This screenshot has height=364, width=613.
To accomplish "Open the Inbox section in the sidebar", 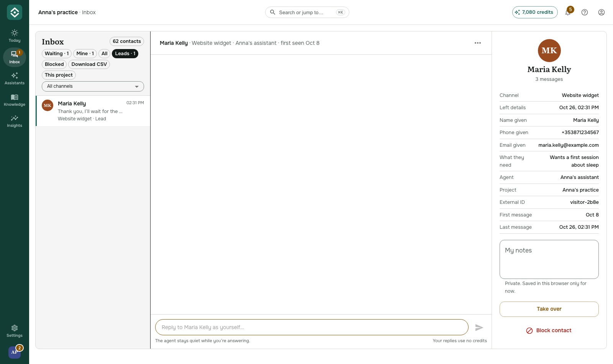I will 15,57.
